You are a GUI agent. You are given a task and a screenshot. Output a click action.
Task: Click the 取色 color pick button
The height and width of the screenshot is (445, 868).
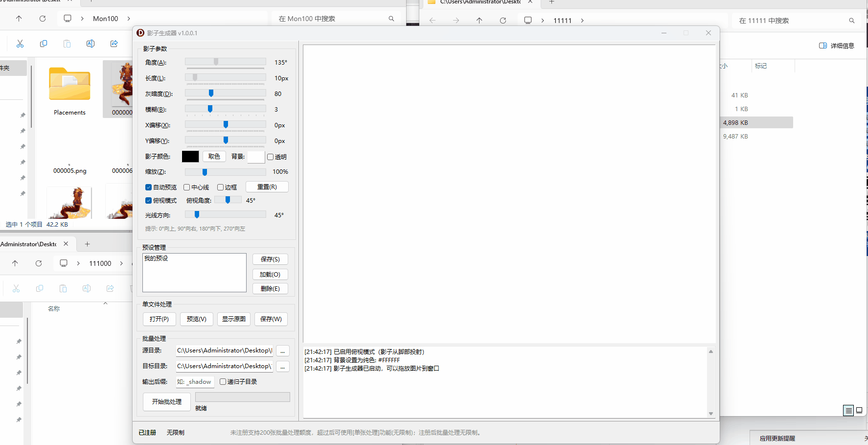point(214,156)
